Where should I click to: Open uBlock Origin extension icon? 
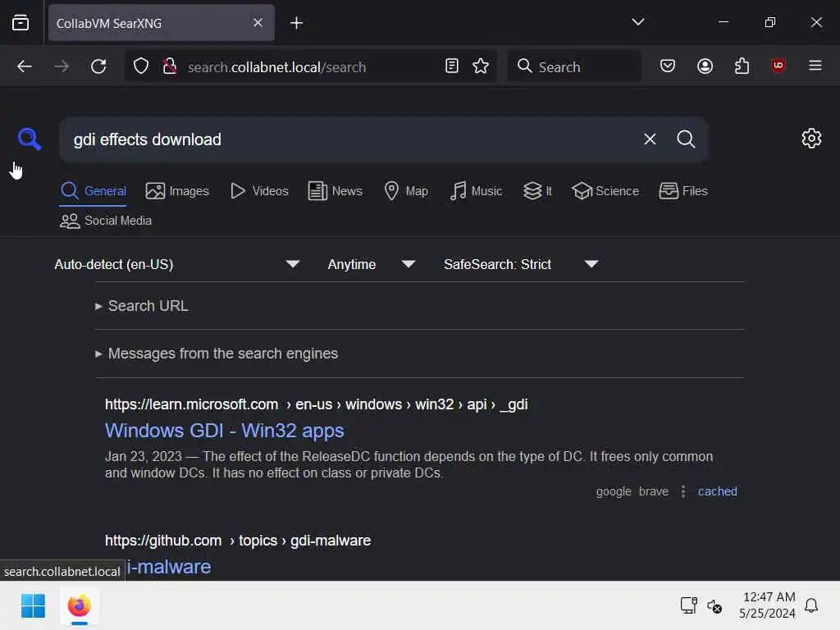click(x=778, y=66)
